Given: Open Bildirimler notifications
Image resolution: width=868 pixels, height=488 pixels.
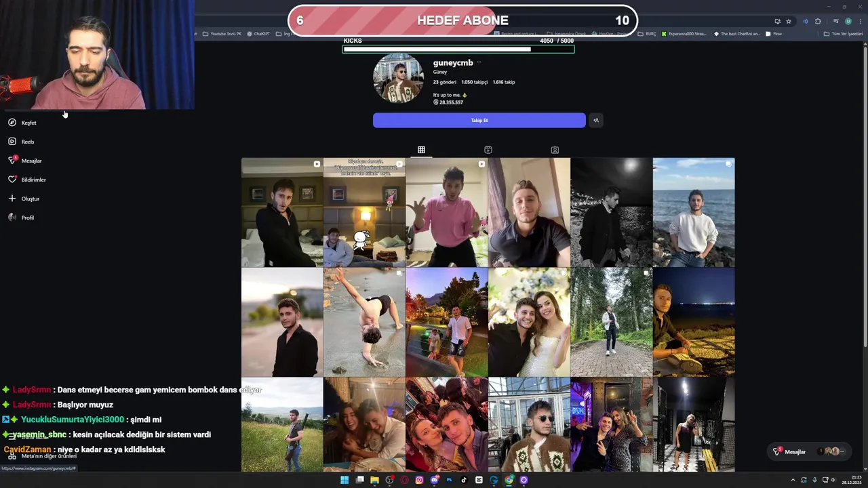Looking at the screenshot, I should click(x=27, y=180).
